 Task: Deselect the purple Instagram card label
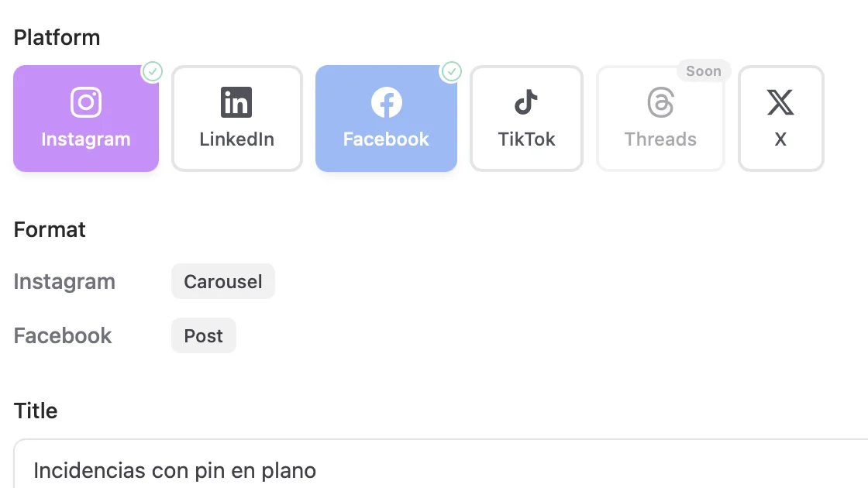(86, 139)
